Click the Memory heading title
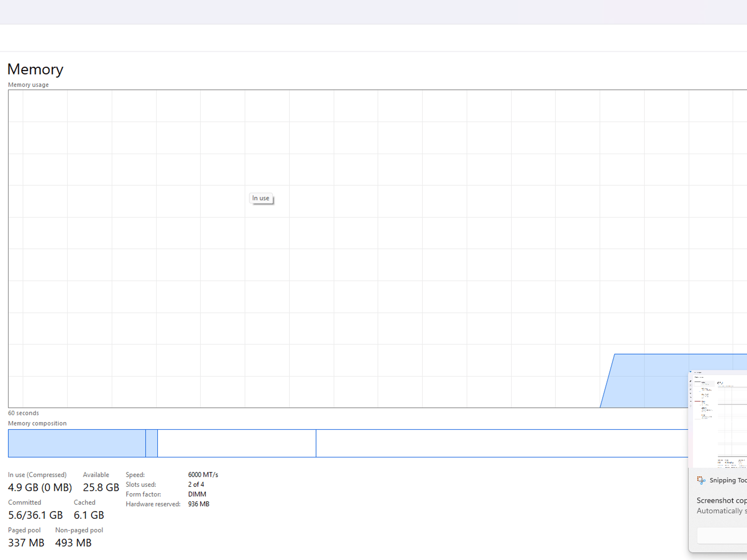The height and width of the screenshot is (560, 747). click(x=35, y=69)
